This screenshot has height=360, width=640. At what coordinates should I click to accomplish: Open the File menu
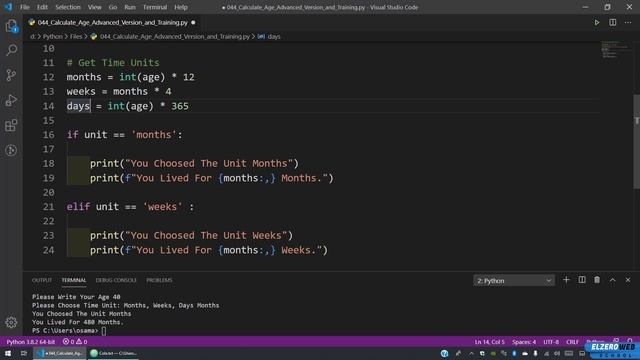25,7
